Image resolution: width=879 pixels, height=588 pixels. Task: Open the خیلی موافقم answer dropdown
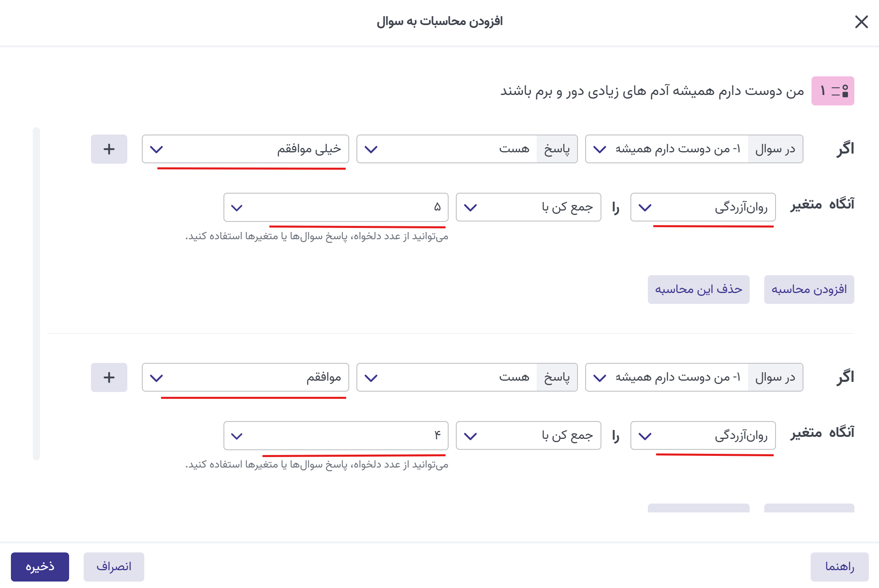click(x=245, y=149)
